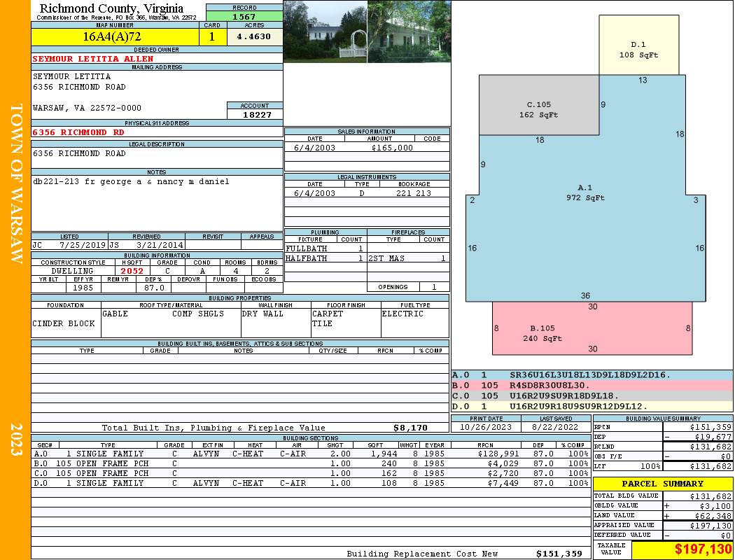Select the map number 16A4(A)72 field
This screenshot has width=735, height=560.
[115, 36]
